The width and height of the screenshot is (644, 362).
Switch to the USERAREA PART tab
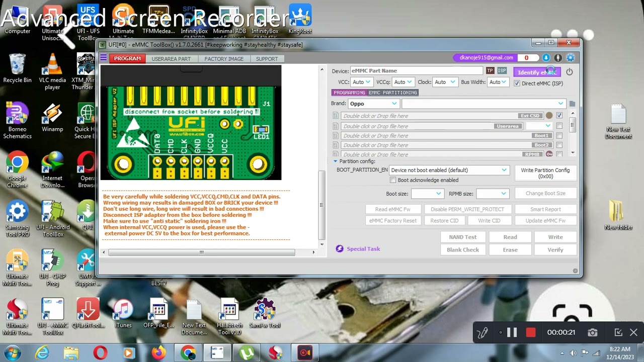point(171,59)
